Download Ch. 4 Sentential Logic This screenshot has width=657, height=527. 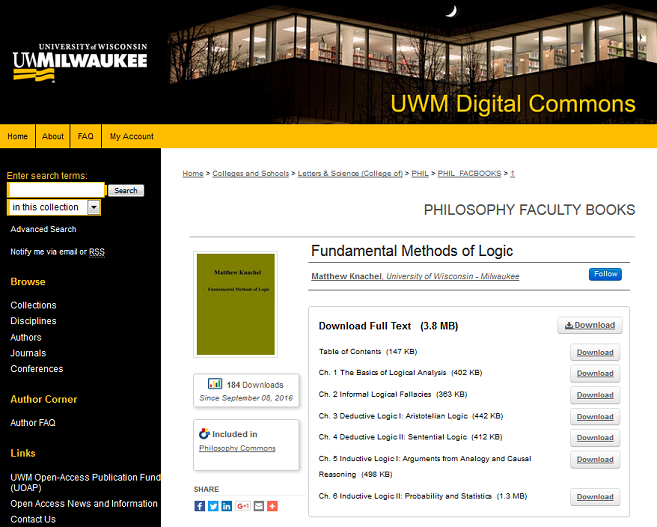(595, 438)
